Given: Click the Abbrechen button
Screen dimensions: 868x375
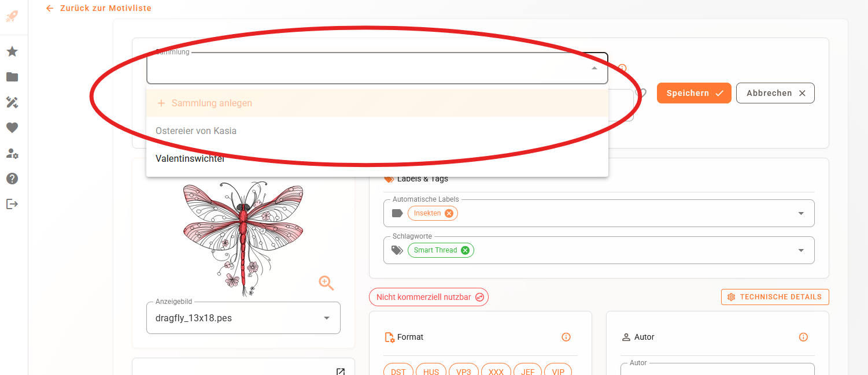Looking at the screenshot, I should pyautogui.click(x=775, y=93).
